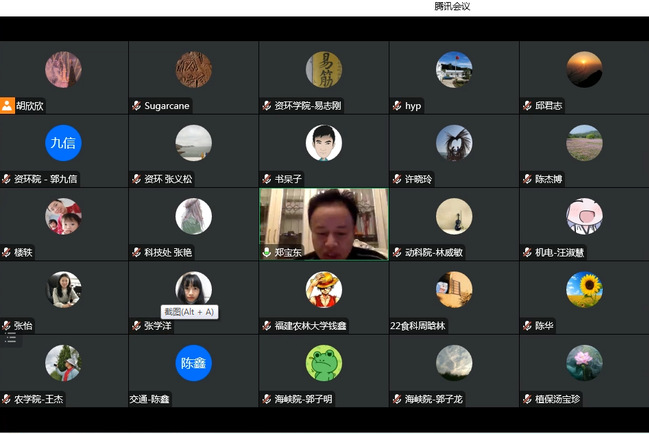
Task: Click the pink pig avatar of 机电-汪淑慧
Action: click(584, 216)
